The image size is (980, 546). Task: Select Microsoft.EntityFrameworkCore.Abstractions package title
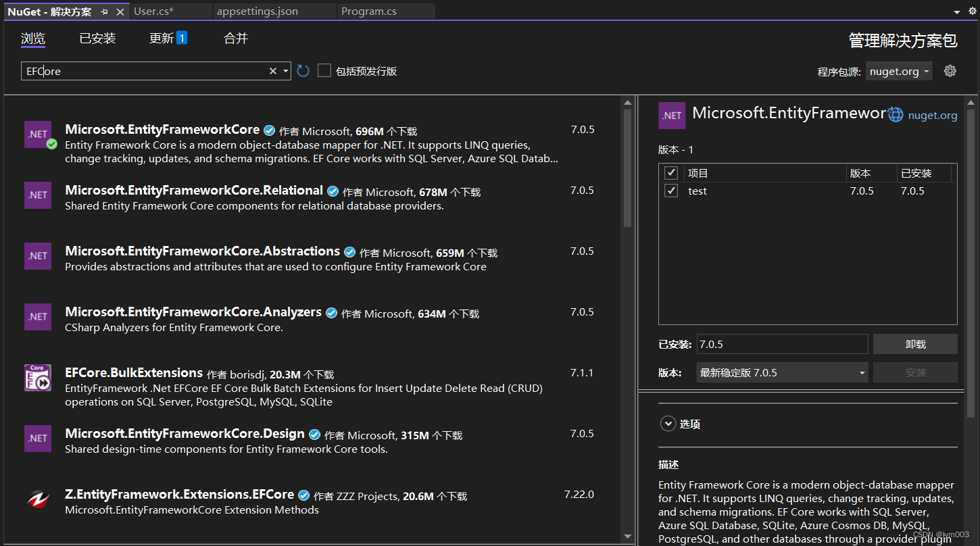[x=202, y=251]
